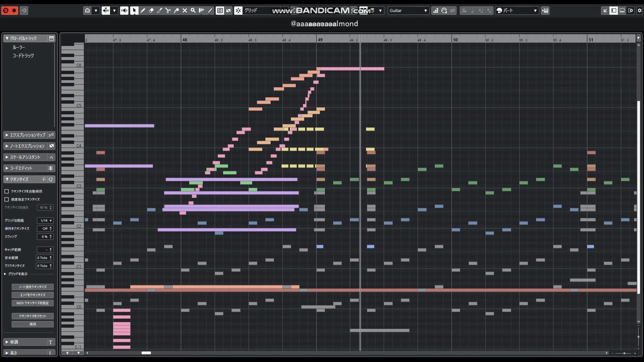
Task: Enable クオンタイズを自動適用 checkbox
Action: coord(7,192)
